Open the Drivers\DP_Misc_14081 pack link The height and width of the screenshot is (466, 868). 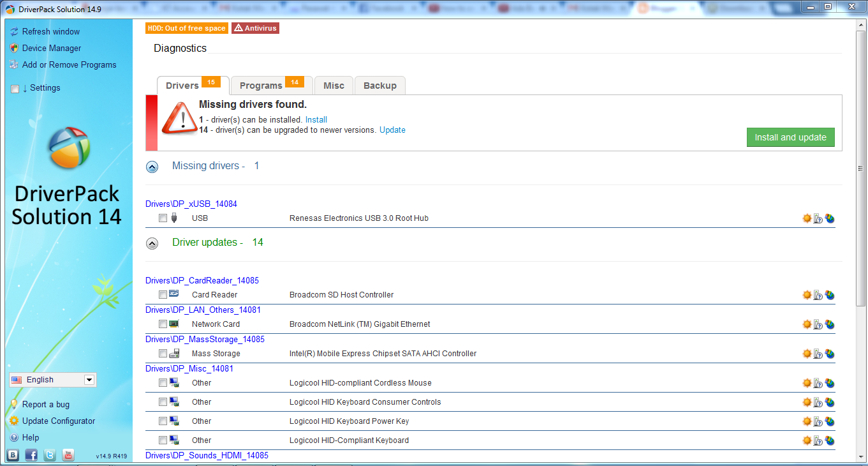[189, 368]
